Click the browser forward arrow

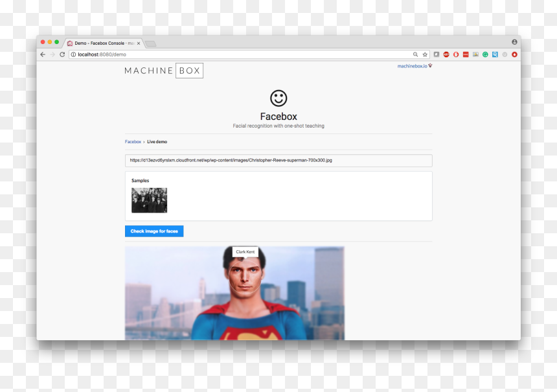point(52,54)
